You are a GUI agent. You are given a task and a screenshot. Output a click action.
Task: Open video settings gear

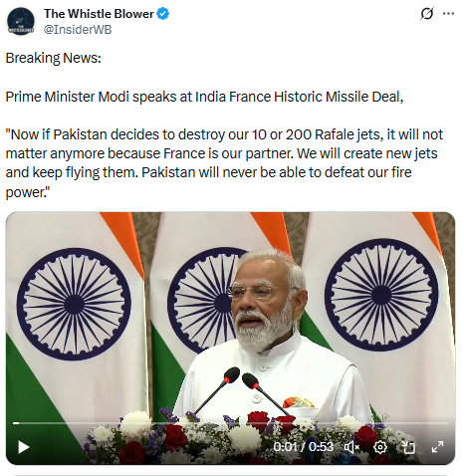[380, 447]
